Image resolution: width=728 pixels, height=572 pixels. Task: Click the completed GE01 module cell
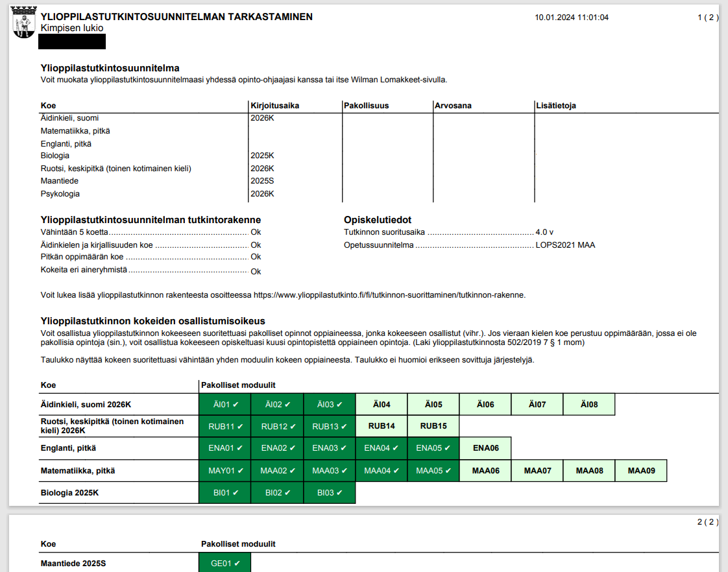[x=225, y=563]
